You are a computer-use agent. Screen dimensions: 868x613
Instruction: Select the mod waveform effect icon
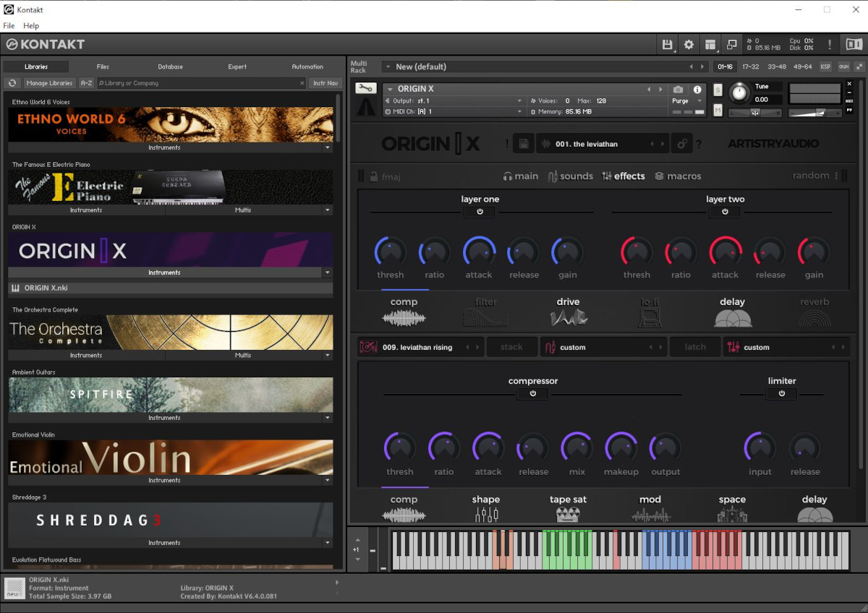[650, 515]
